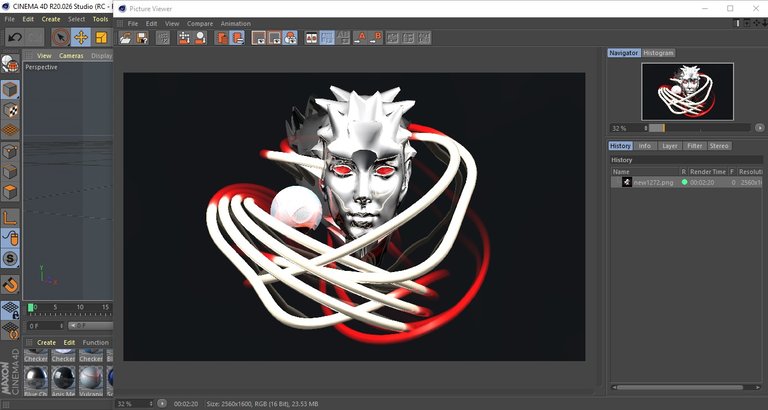This screenshot has height=410, width=768.
Task: Select the Workplane orange grid icon
Action: [x=10, y=131]
